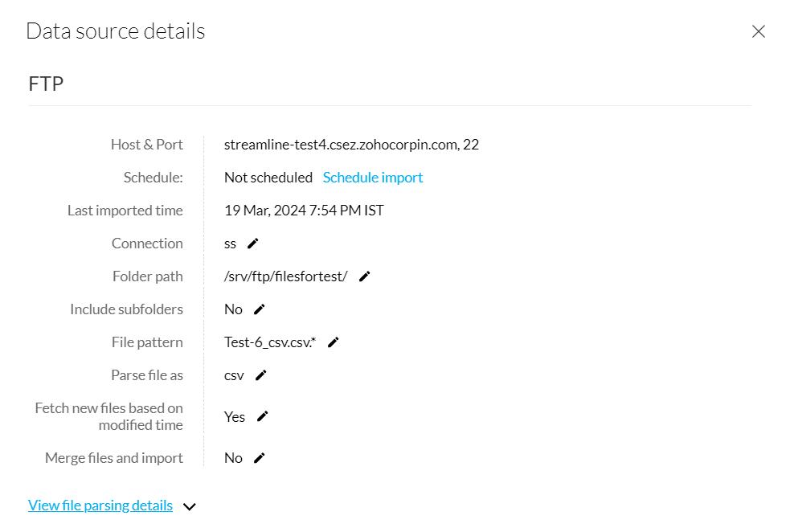Image resolution: width=790 pixels, height=532 pixels.
Task: Click the connection value ss
Action: coord(231,243)
